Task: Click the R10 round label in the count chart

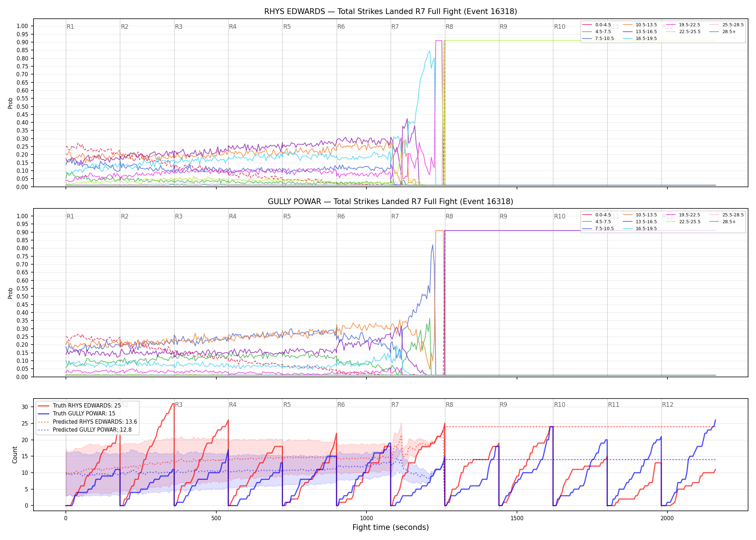Action: tap(559, 405)
